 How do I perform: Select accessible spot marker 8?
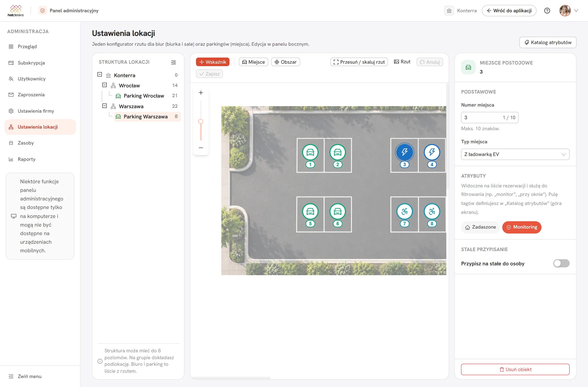click(432, 211)
